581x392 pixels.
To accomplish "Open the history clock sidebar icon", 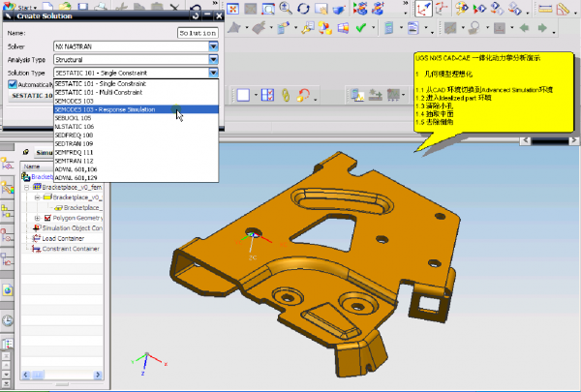I will (8, 320).
